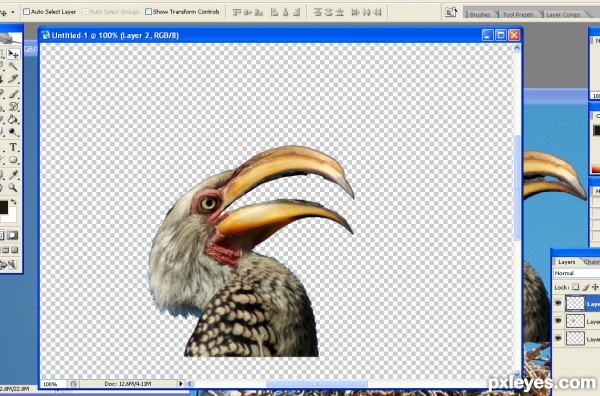Toggle lock image pixels in Layers panel
600x396 pixels.
coord(585,287)
